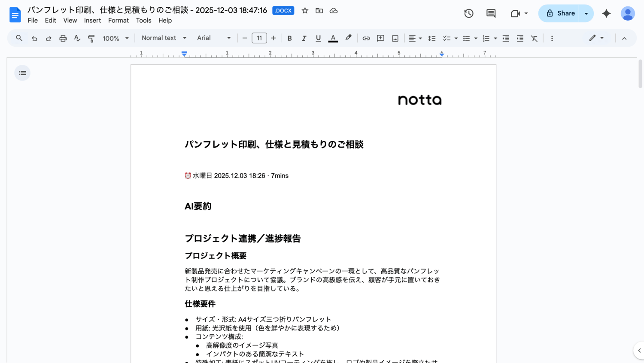Click the numbered list icon
The height and width of the screenshot is (363, 644).
coord(486,38)
